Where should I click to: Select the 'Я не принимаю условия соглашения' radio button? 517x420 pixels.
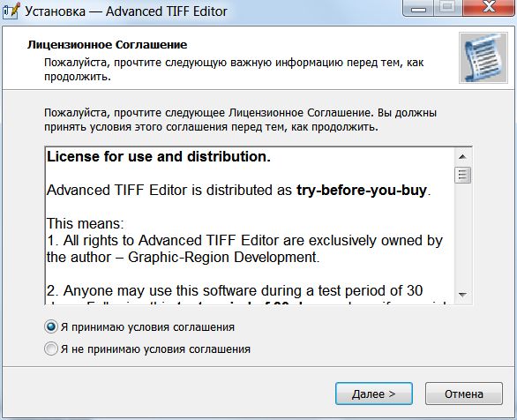[51, 349]
